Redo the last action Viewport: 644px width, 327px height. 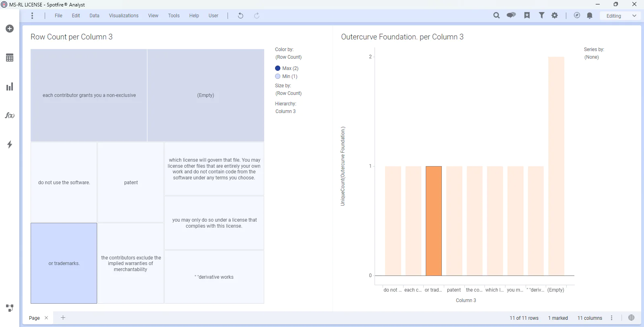point(257,16)
